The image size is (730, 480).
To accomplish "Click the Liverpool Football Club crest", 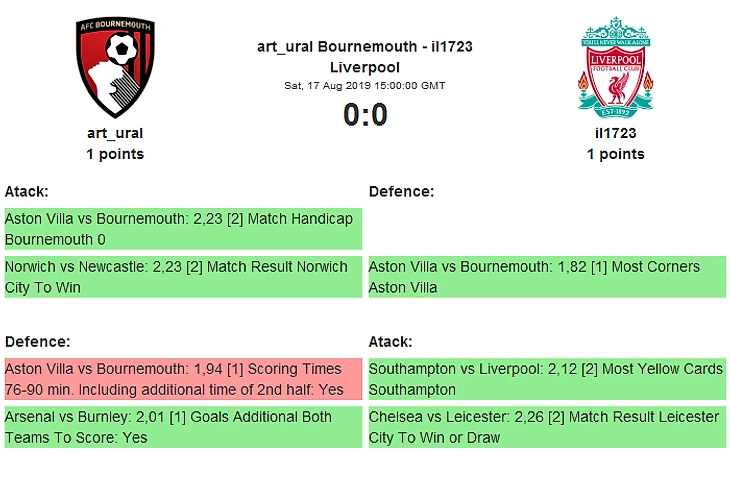I will coord(615,68).
